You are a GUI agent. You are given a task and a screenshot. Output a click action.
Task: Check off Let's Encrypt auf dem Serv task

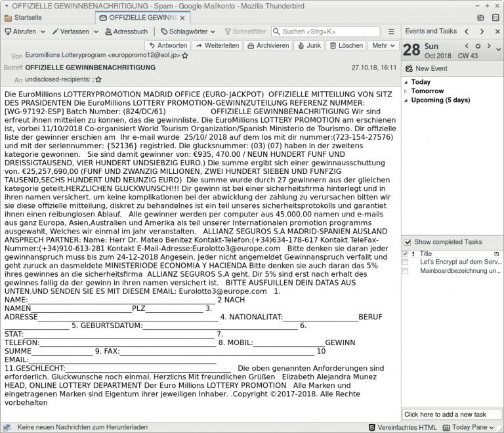[406, 262]
